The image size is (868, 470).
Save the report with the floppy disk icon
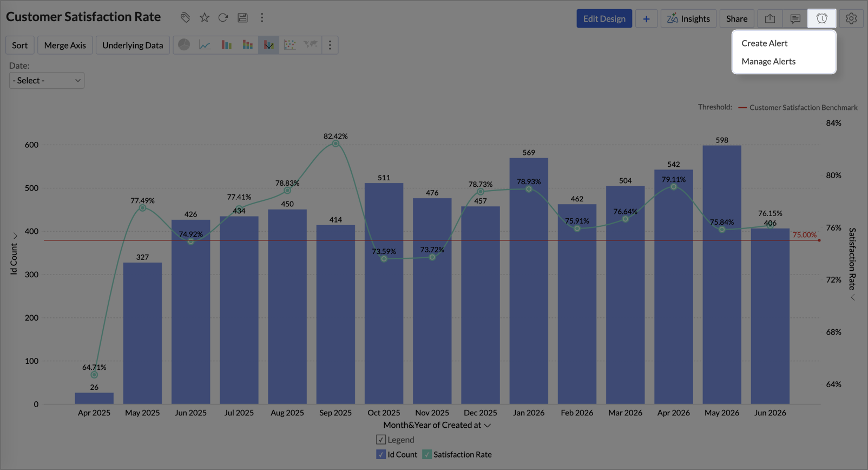(x=242, y=17)
